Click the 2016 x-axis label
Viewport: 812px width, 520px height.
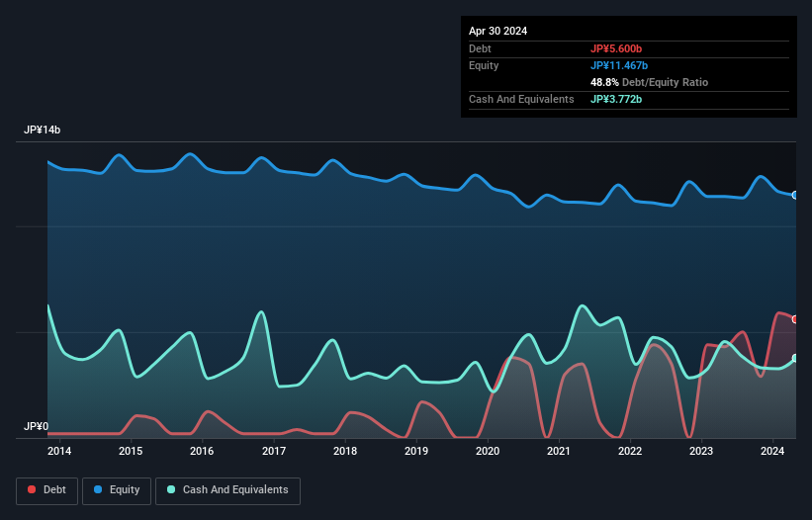(202, 451)
